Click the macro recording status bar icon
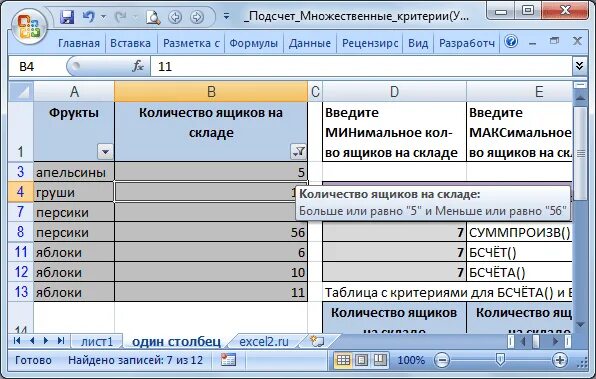The height and width of the screenshot is (379, 596). (x=228, y=360)
